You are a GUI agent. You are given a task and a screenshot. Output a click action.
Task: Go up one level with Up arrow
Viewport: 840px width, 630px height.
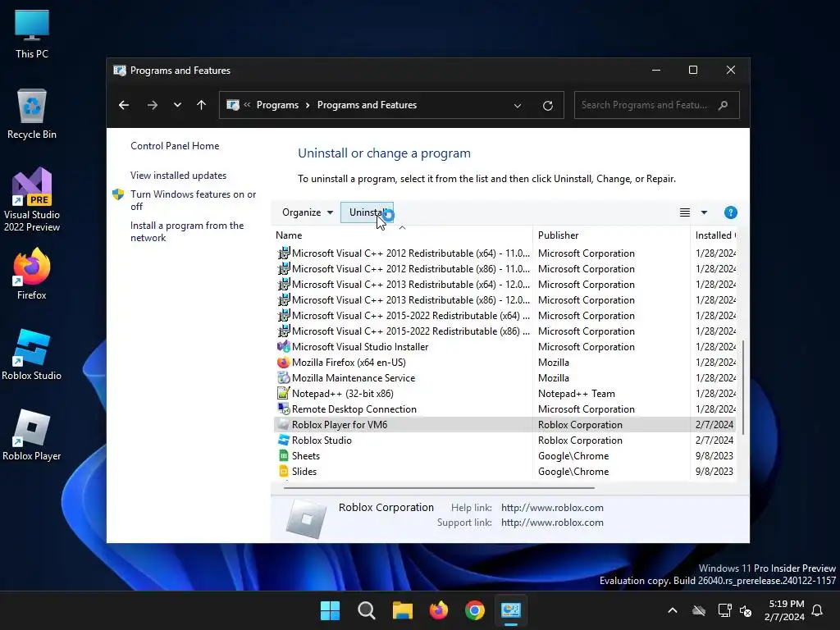point(202,105)
